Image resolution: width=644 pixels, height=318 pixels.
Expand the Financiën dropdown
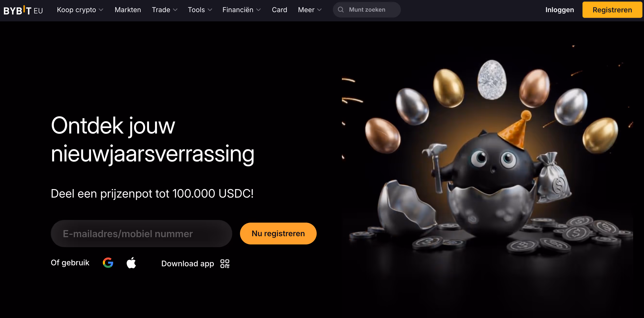(241, 10)
